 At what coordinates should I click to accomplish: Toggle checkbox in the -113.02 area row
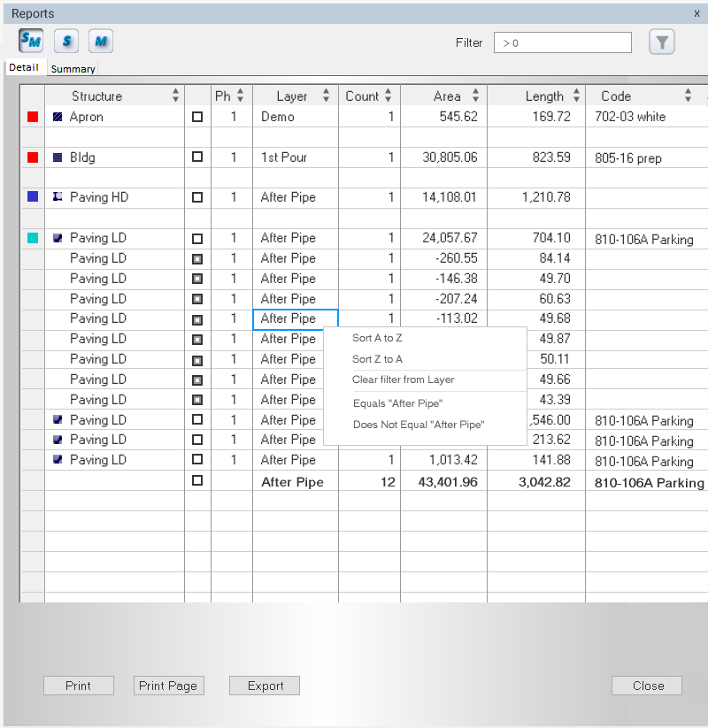click(x=197, y=320)
